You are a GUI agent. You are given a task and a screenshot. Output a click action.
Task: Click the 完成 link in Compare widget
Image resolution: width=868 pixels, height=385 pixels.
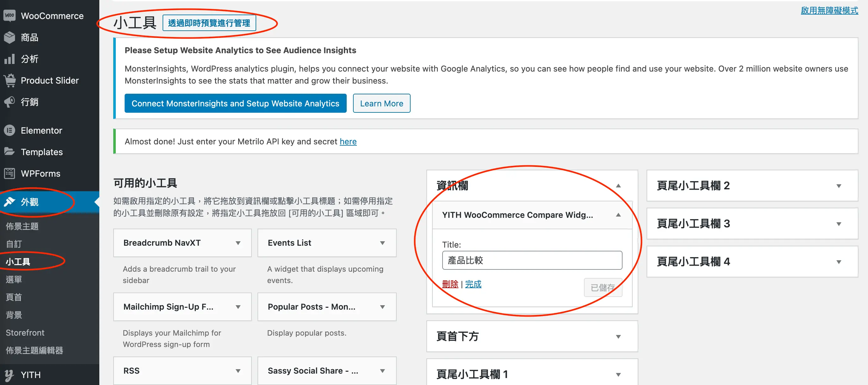pyautogui.click(x=473, y=284)
